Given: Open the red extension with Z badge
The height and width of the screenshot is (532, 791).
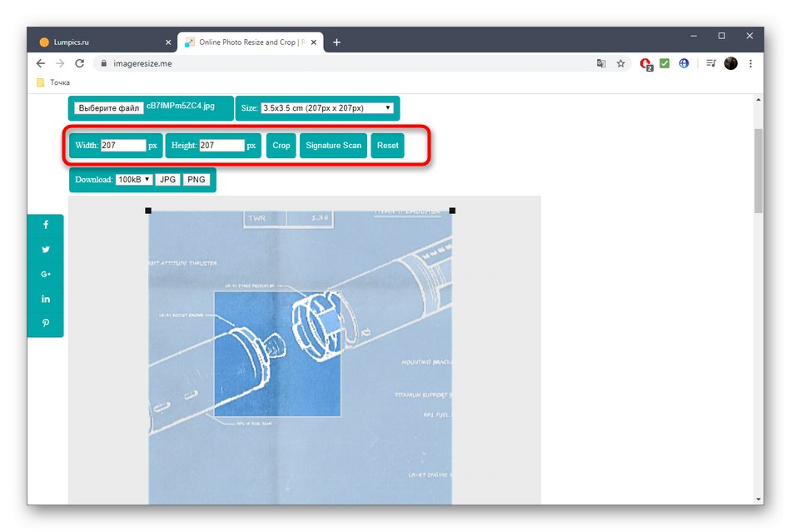Looking at the screenshot, I should point(645,62).
